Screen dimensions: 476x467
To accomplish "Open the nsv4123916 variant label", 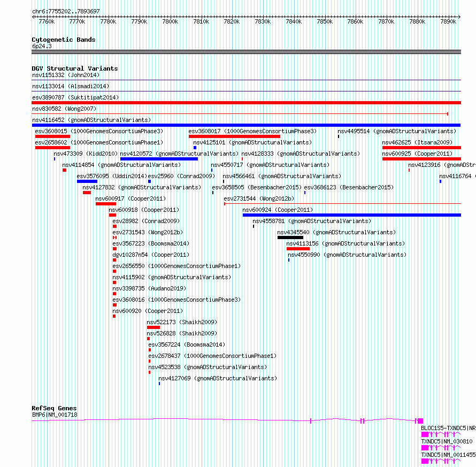I will tap(442, 165).
